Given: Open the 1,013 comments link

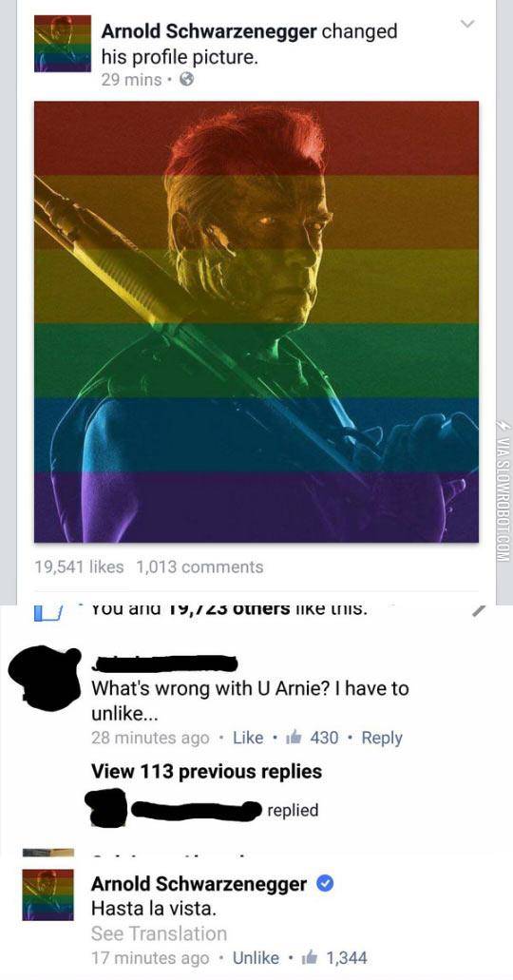Looking at the screenshot, I should point(199,567).
